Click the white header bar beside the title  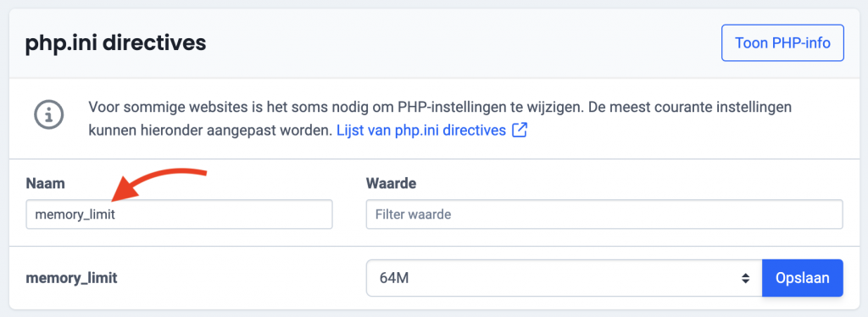point(463,43)
